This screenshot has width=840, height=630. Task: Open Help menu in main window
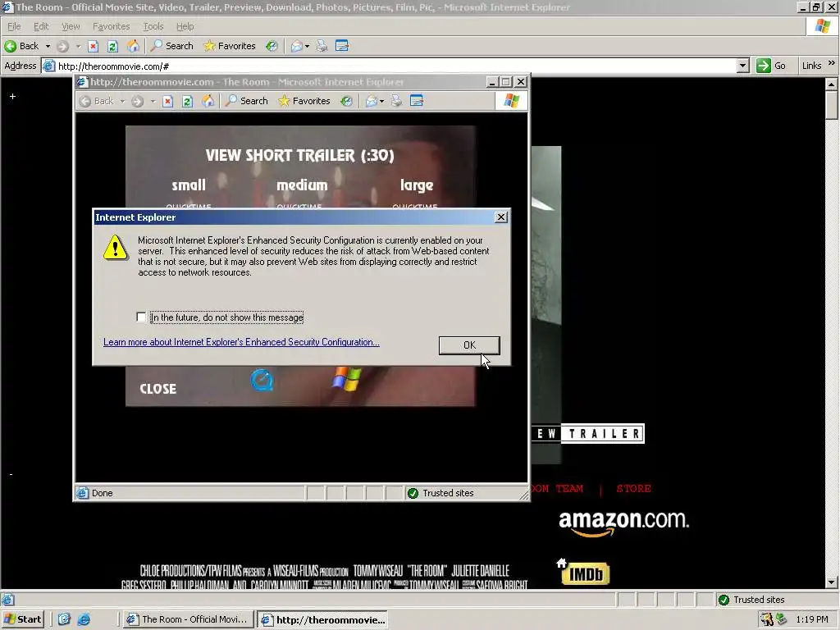185,26
